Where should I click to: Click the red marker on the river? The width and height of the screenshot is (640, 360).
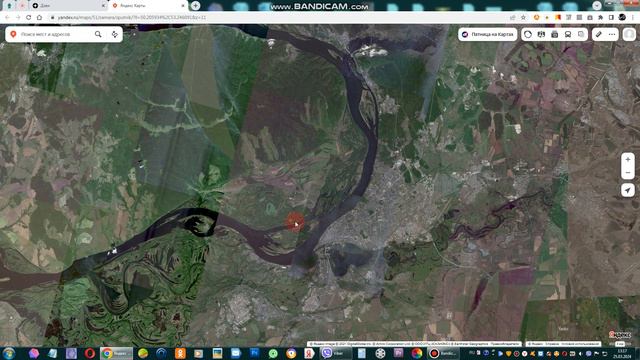pos(294,222)
